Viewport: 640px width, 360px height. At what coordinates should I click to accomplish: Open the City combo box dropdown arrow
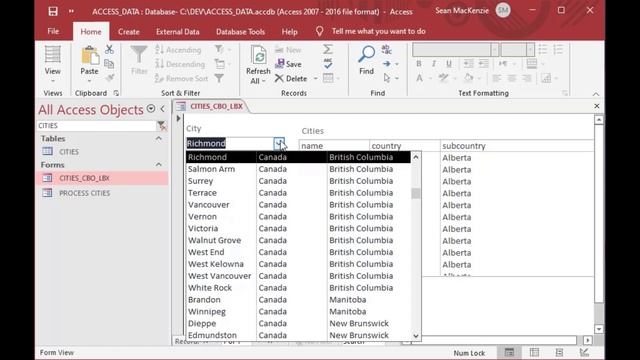[x=279, y=143]
